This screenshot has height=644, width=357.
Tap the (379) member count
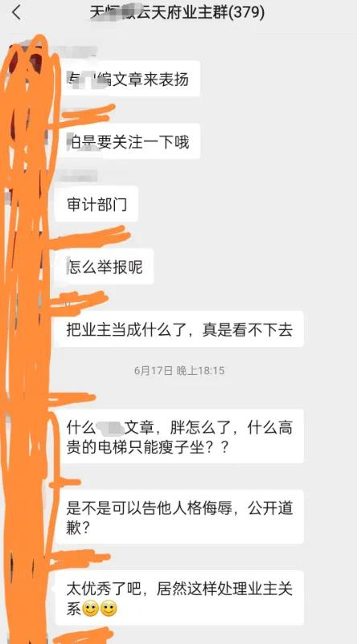tap(246, 13)
